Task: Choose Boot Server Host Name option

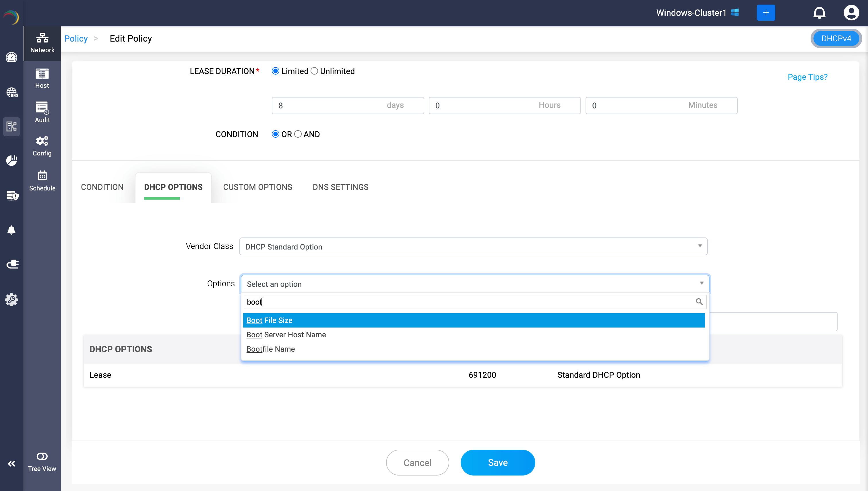Action: [286, 334]
